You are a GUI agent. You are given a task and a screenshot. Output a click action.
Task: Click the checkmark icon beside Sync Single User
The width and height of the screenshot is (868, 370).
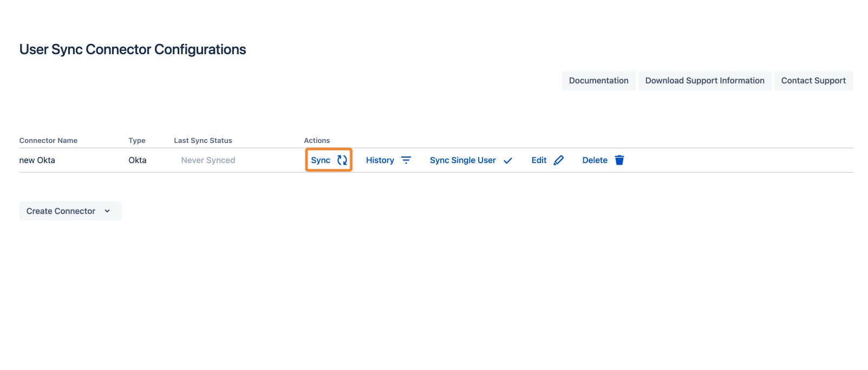click(508, 161)
